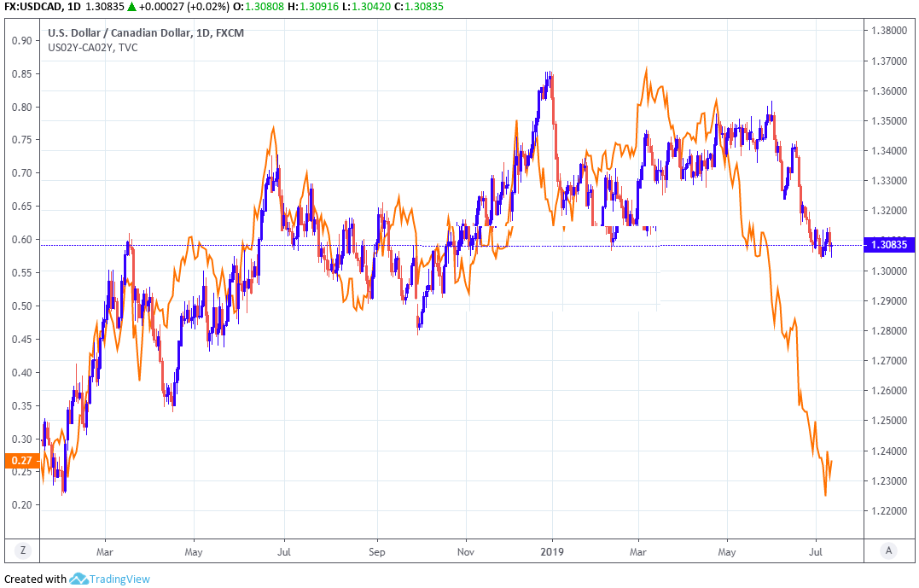Click the orange 0.27 value tag
Viewport: 919px width, 588px height.
19,461
